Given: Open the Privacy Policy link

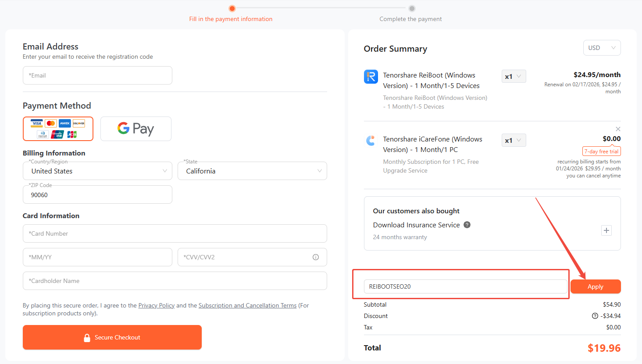Looking at the screenshot, I should click(157, 305).
